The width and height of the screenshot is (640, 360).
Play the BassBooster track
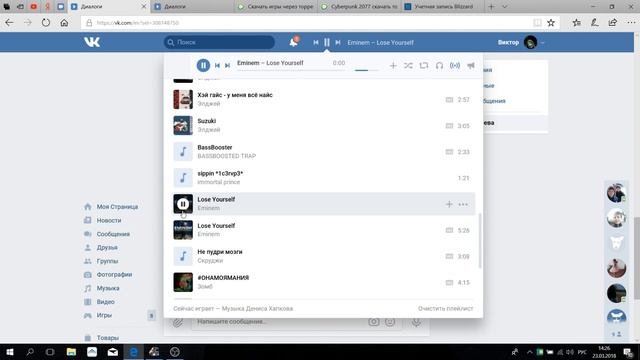[183, 151]
